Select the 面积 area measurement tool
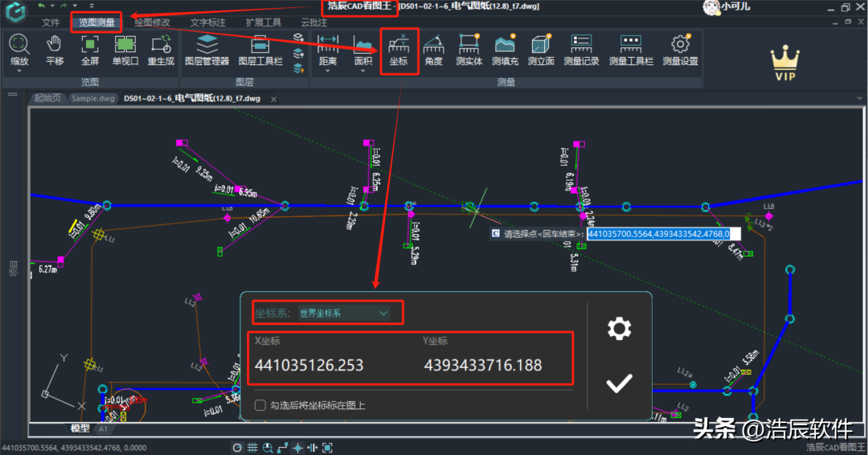This screenshot has height=455, width=868. (x=363, y=50)
